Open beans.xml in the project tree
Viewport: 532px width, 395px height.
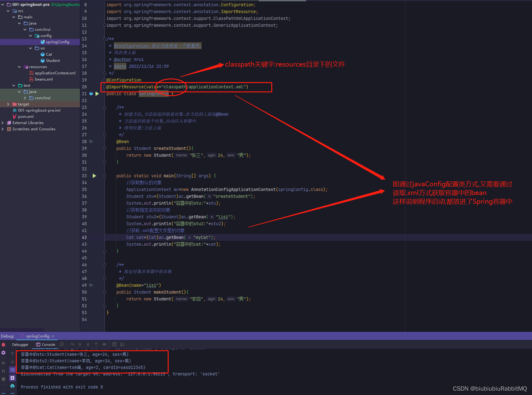[x=44, y=79]
